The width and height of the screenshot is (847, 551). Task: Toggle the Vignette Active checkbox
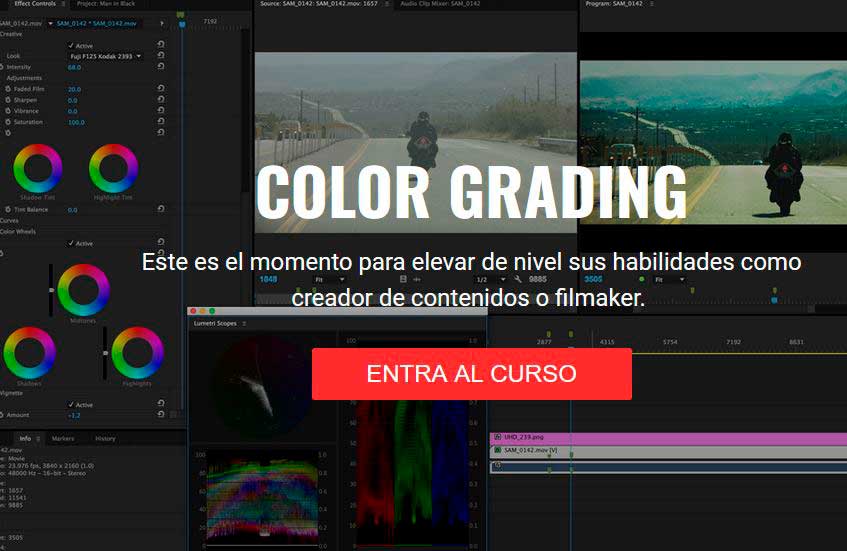71,405
